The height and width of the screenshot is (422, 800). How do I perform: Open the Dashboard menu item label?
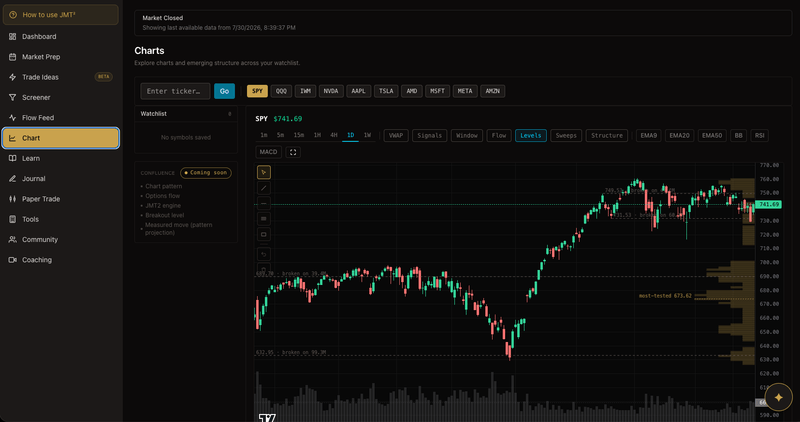coord(39,37)
